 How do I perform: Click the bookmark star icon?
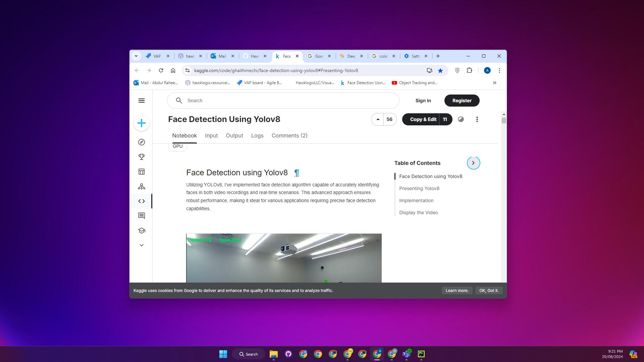click(440, 70)
